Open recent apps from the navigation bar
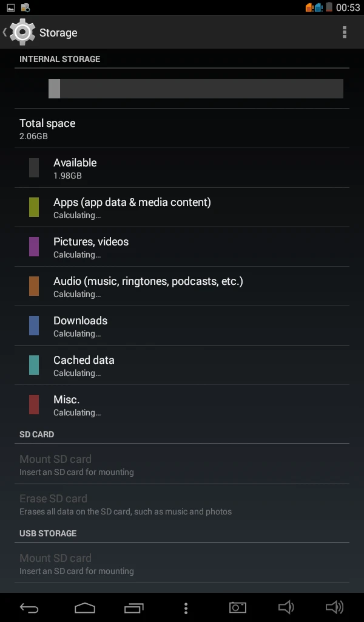This screenshot has width=364, height=622. (x=134, y=607)
